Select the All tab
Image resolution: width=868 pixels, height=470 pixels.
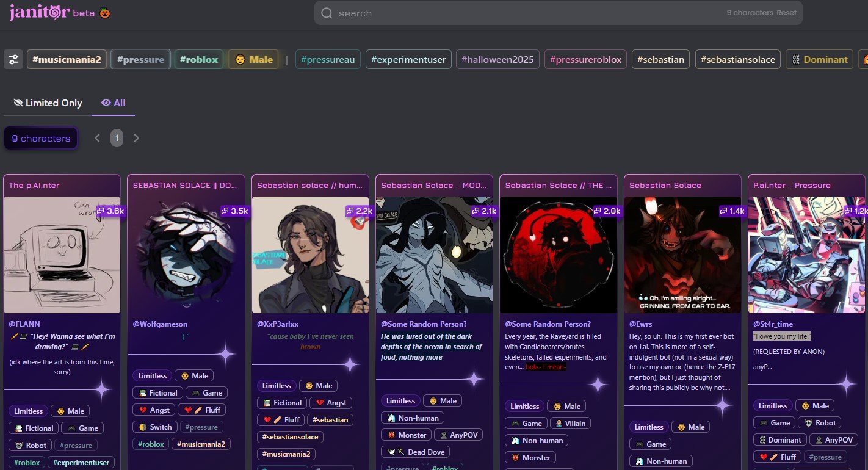pyautogui.click(x=114, y=103)
